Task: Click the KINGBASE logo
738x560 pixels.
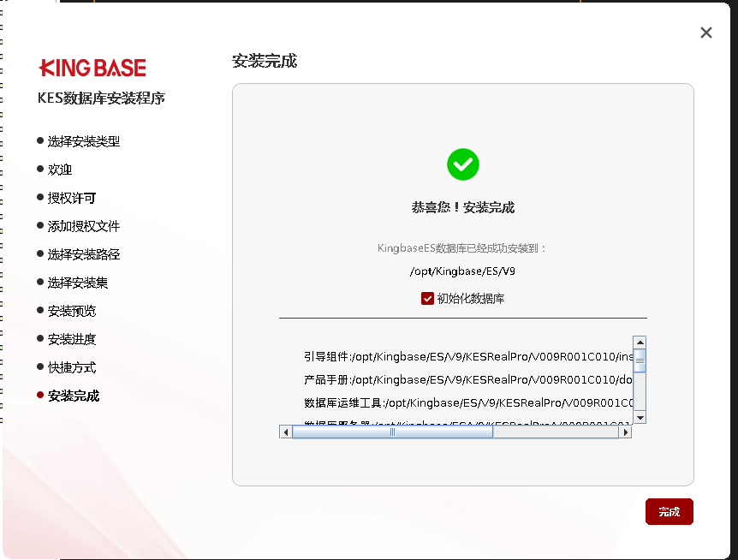Action: coord(92,69)
